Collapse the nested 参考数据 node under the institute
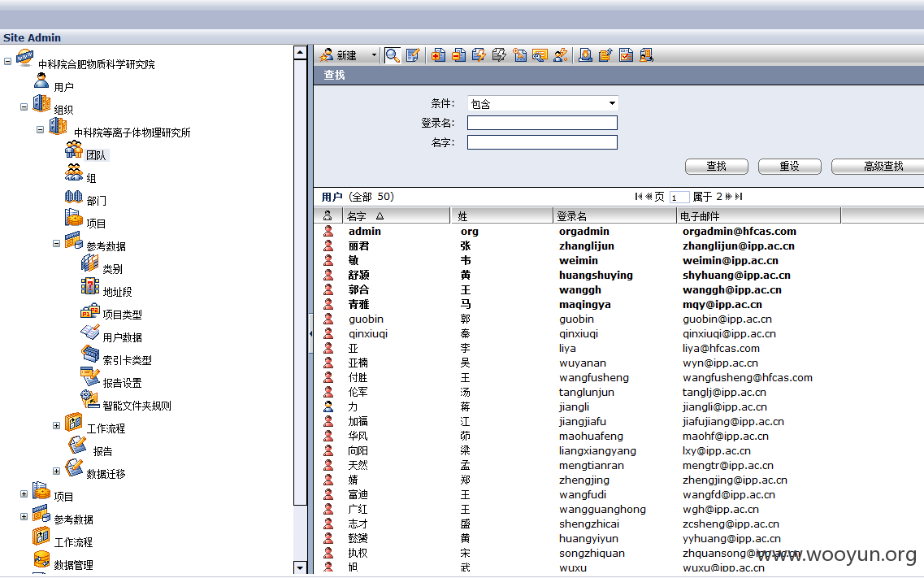 [57, 243]
